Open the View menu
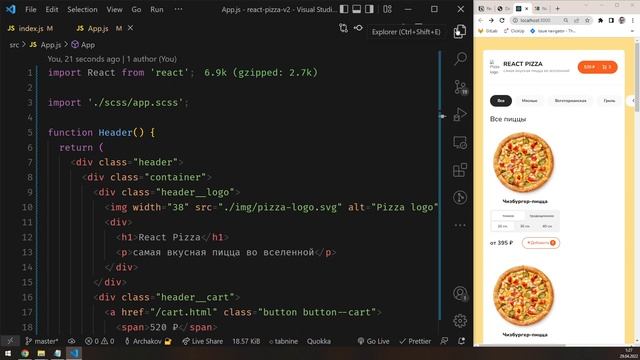 114,9
